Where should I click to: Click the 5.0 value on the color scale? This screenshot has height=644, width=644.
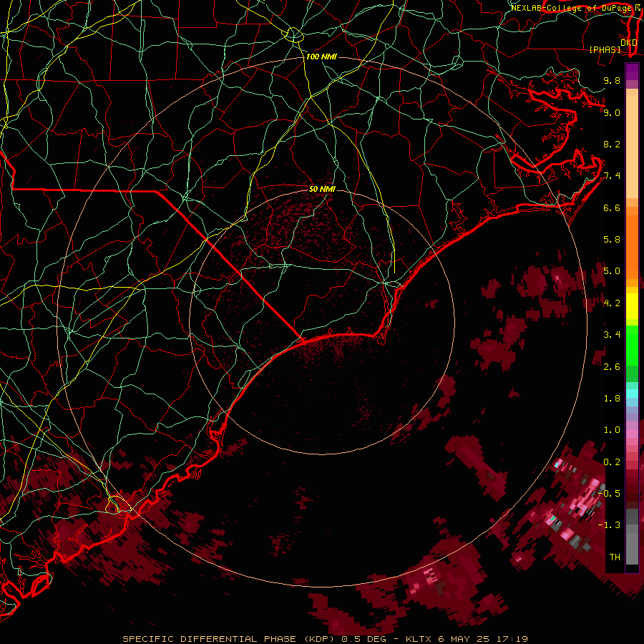click(x=612, y=271)
